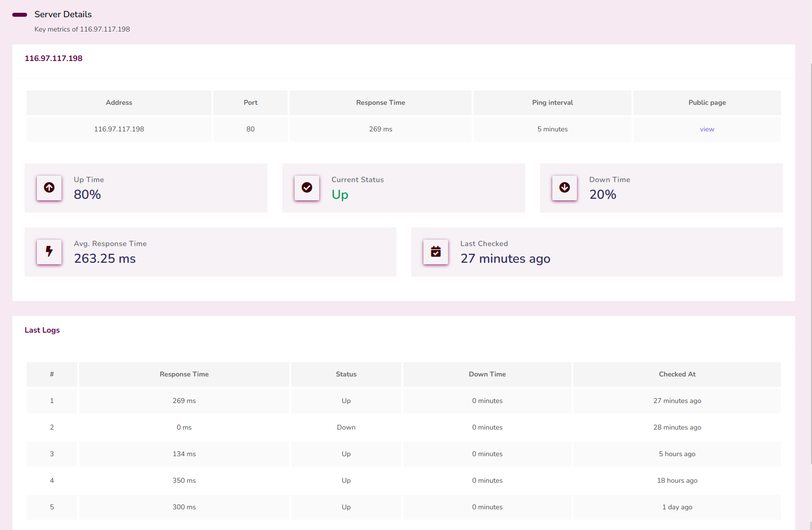Click the 116.97.117.198 card title
Image resolution: width=812 pixels, height=530 pixels.
click(54, 59)
